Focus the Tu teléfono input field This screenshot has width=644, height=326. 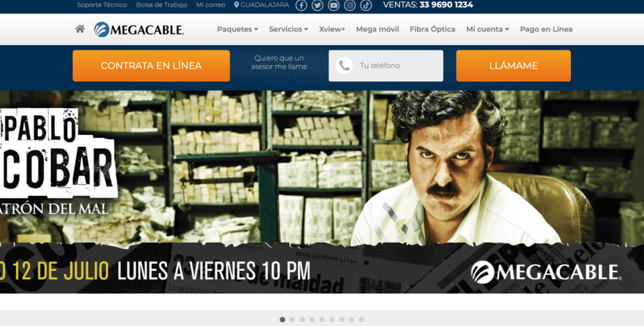pyautogui.click(x=386, y=66)
